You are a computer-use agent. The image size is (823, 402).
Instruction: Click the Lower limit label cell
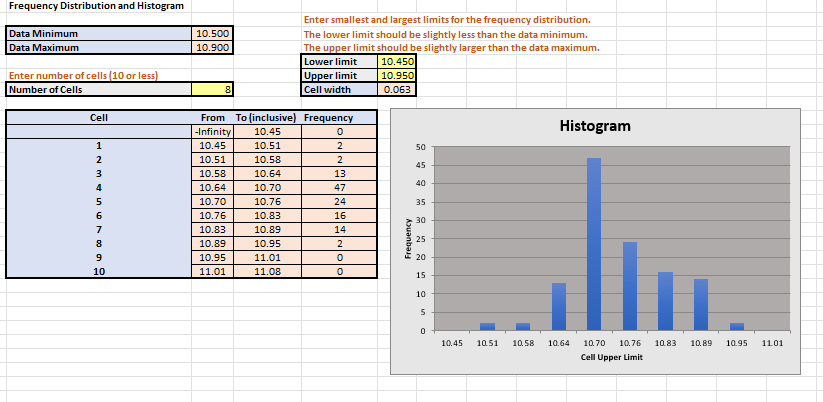pyautogui.click(x=340, y=61)
